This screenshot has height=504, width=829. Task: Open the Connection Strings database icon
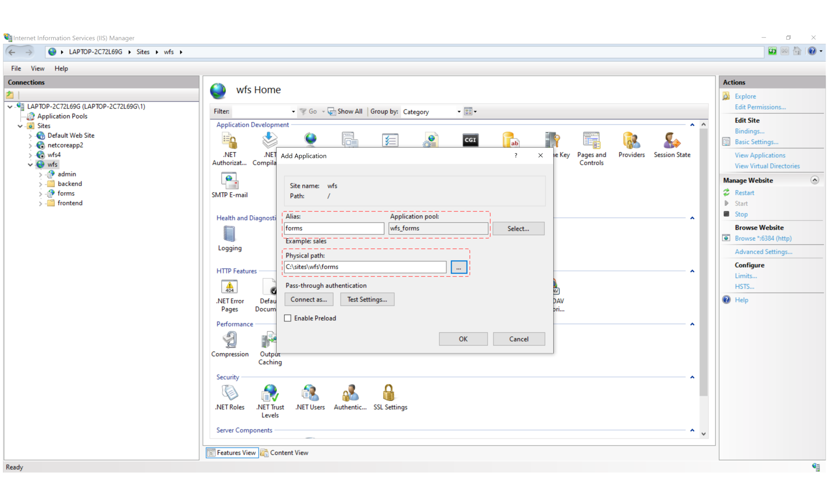coord(511,140)
